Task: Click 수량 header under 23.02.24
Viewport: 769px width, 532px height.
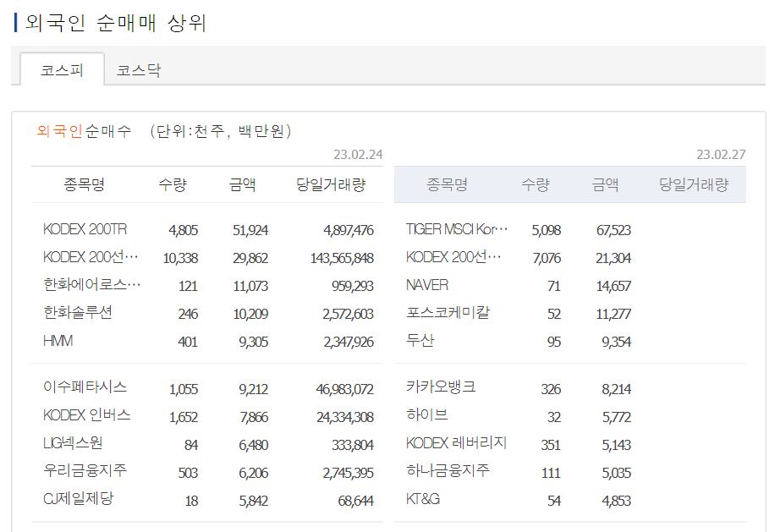Action: pyautogui.click(x=173, y=184)
